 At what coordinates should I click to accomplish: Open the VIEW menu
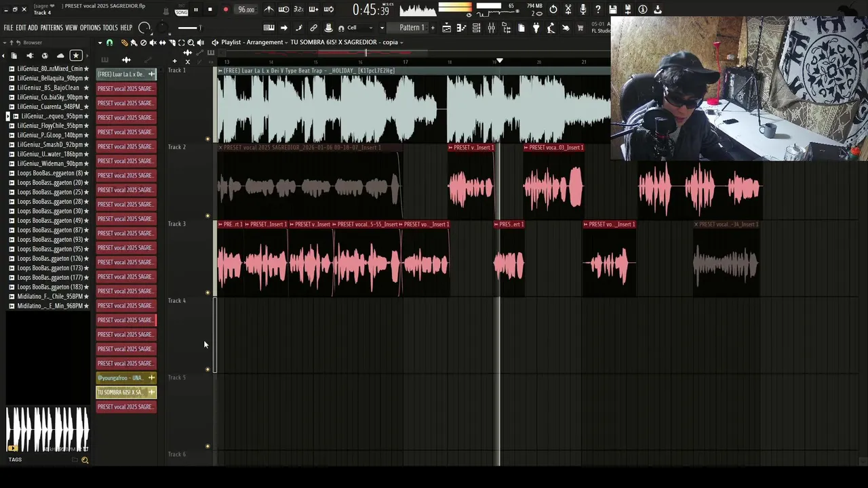click(x=71, y=28)
